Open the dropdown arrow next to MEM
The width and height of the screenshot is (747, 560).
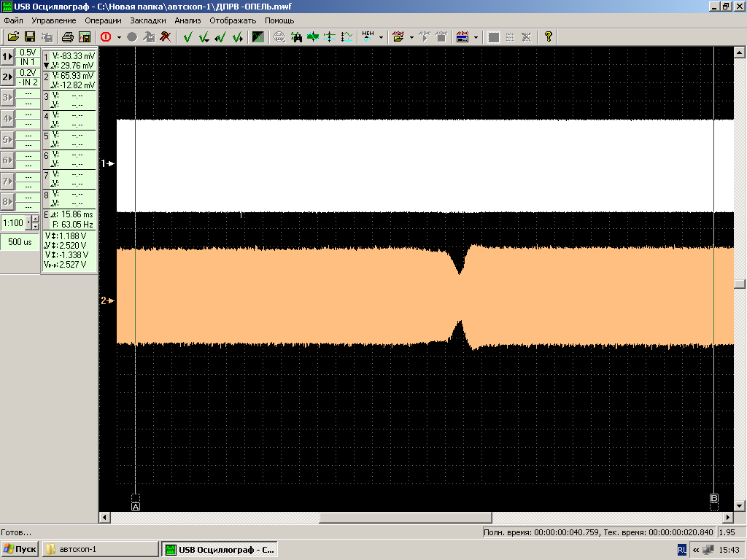pos(381,37)
